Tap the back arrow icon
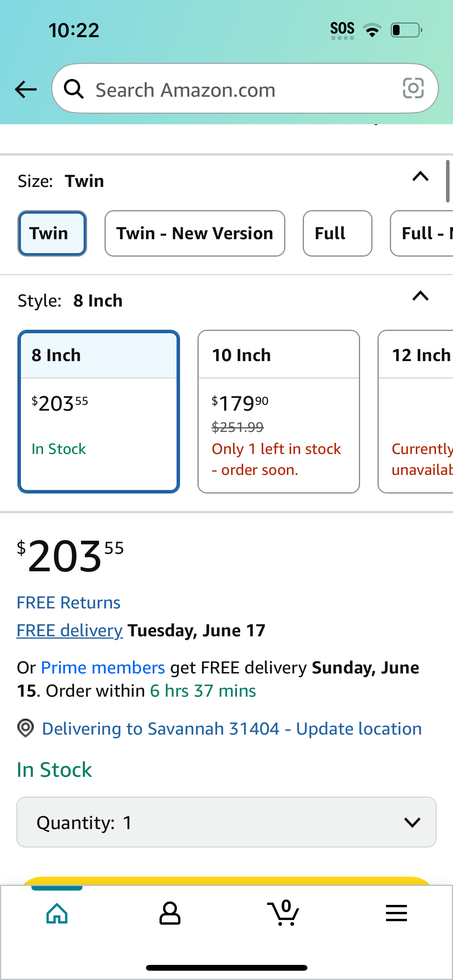This screenshot has width=453, height=980. tap(26, 89)
